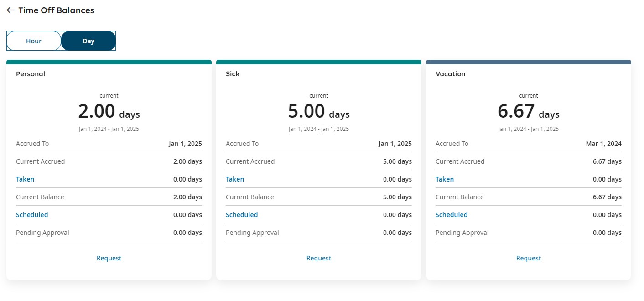Click Request under Personal balance
Viewport: 644px width, 301px height.
click(x=109, y=258)
